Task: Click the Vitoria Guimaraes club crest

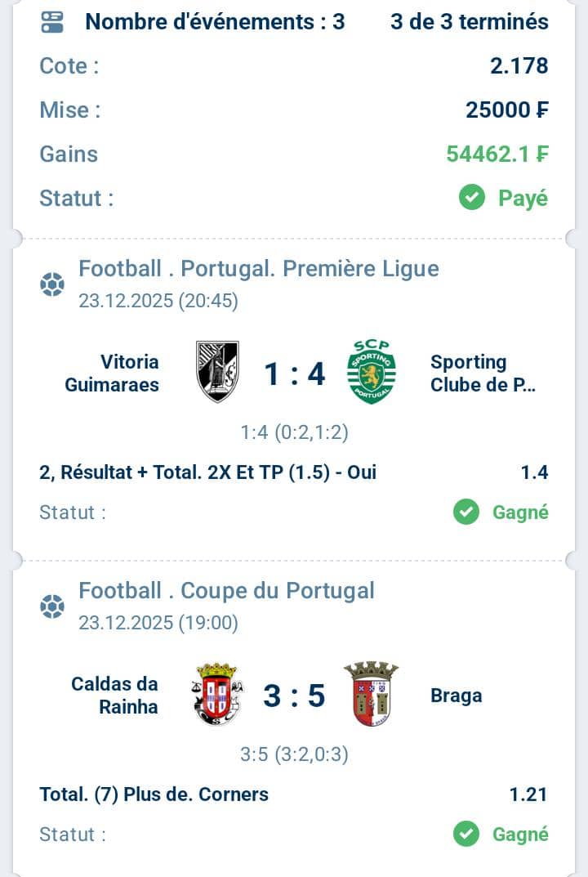Action: point(217,372)
